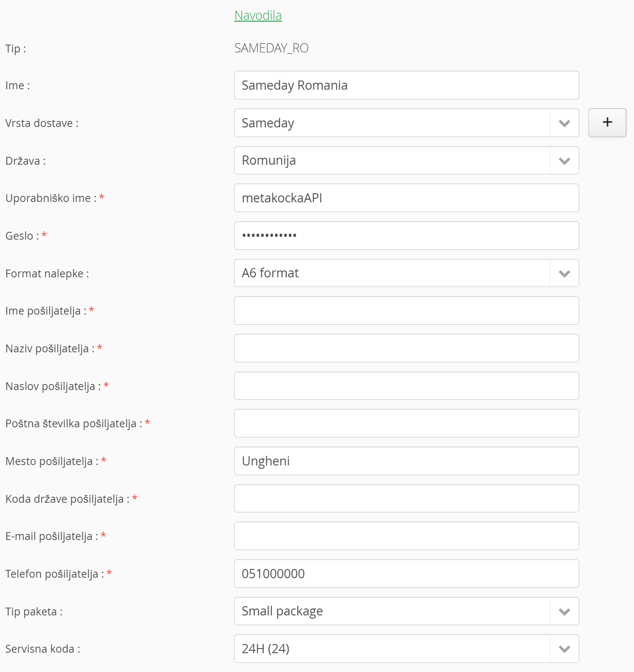Screen dimensions: 634x672
Task: Focus the empty Ime pošiljatelja field
Action: point(407,310)
